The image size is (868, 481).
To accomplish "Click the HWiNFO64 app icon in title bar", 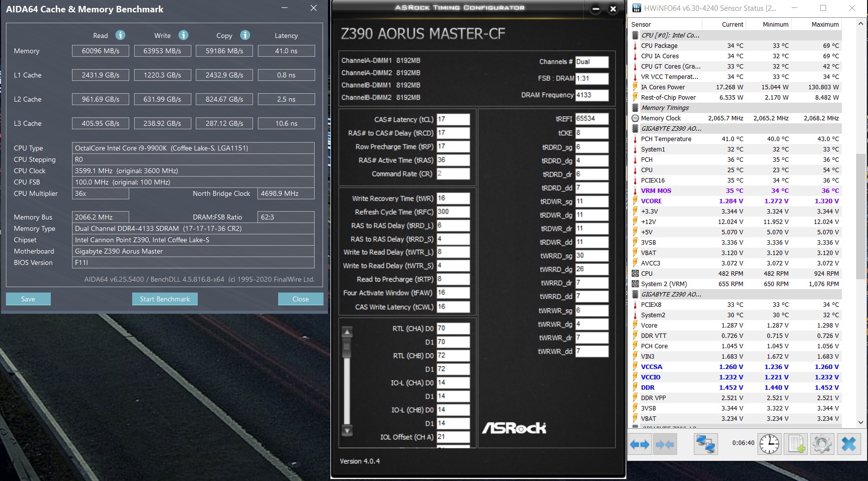I will tap(637, 8).
